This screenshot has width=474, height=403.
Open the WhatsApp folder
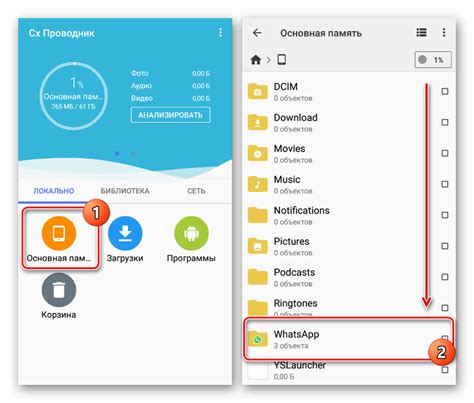tap(348, 339)
